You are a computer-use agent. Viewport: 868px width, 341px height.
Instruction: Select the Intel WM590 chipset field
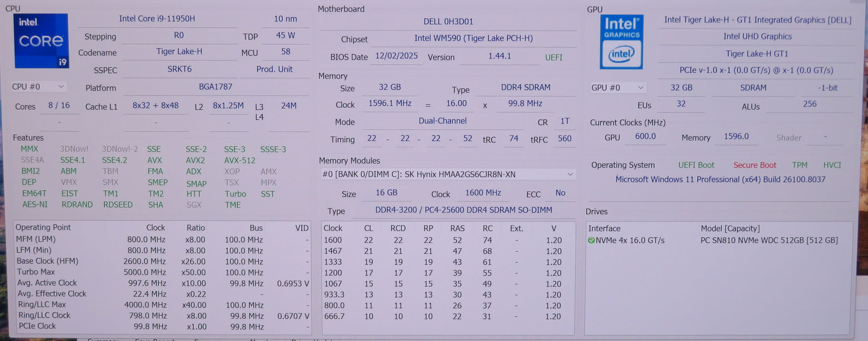(473, 38)
